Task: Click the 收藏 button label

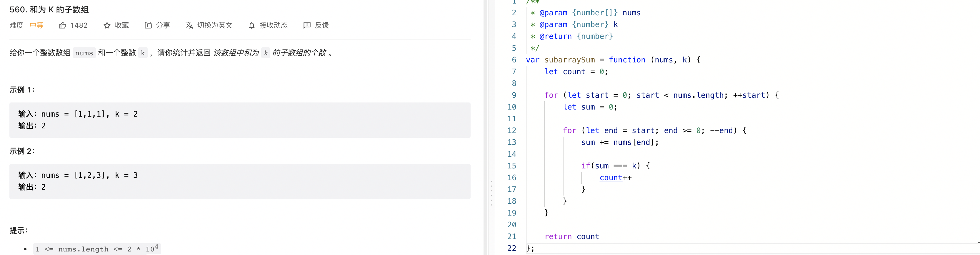Action: coord(122,25)
